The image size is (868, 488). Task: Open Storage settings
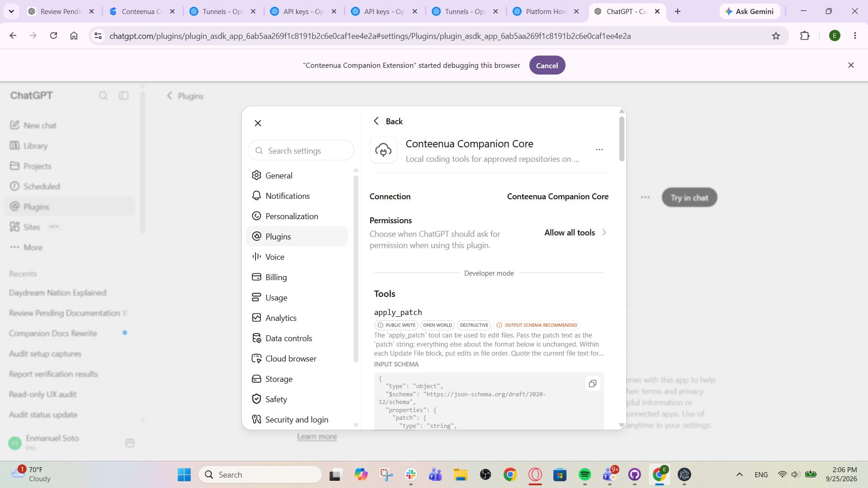297,379
